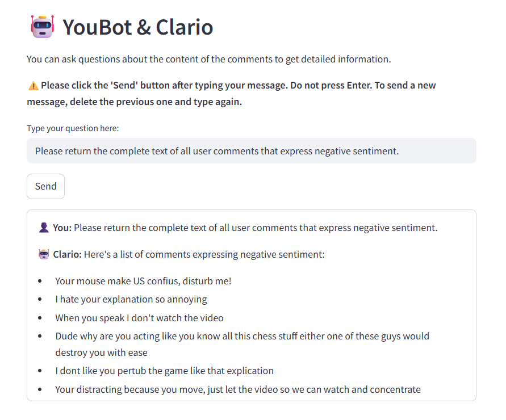The height and width of the screenshot is (420, 506).
Task: Click the yellow warning triangle icon
Action: click(x=34, y=86)
